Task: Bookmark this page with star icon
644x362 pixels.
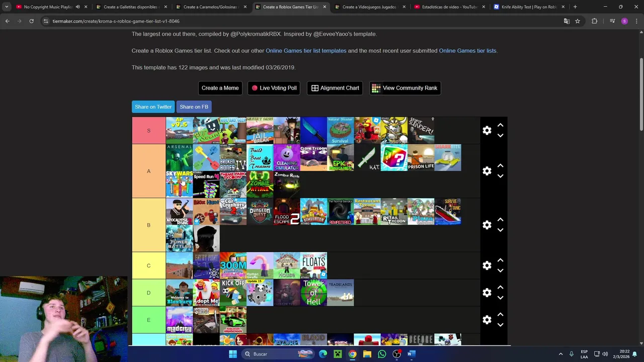Action: pyautogui.click(x=578, y=21)
